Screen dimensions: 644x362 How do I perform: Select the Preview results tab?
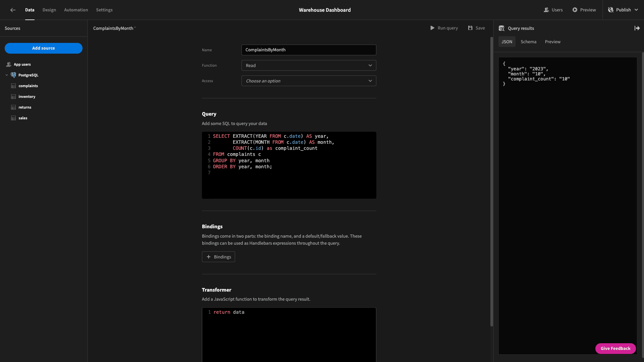pyautogui.click(x=553, y=42)
